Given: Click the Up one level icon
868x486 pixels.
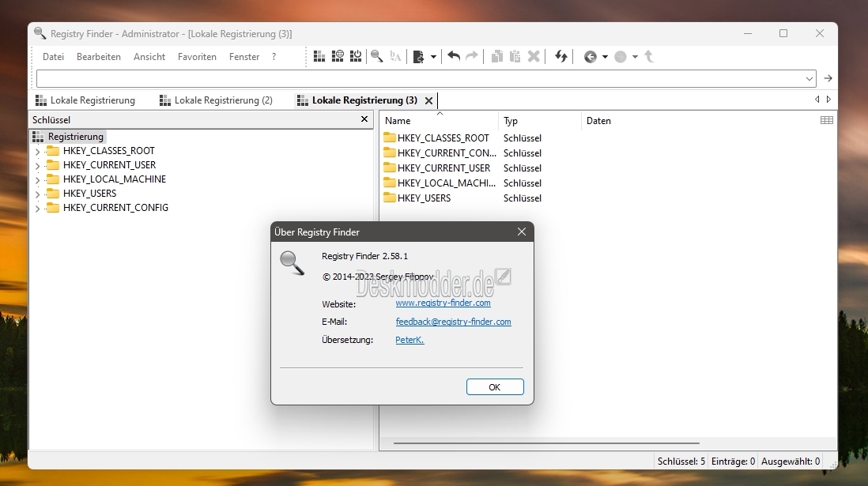Looking at the screenshot, I should tap(649, 56).
